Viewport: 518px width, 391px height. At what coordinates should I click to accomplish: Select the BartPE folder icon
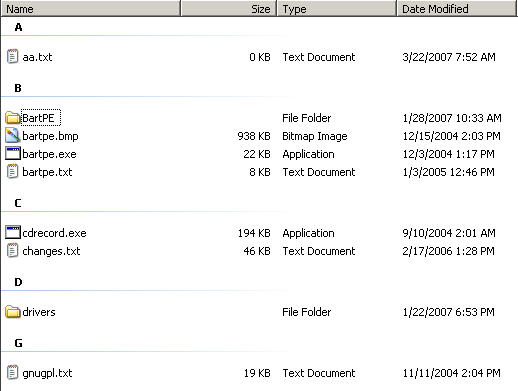tap(13, 118)
